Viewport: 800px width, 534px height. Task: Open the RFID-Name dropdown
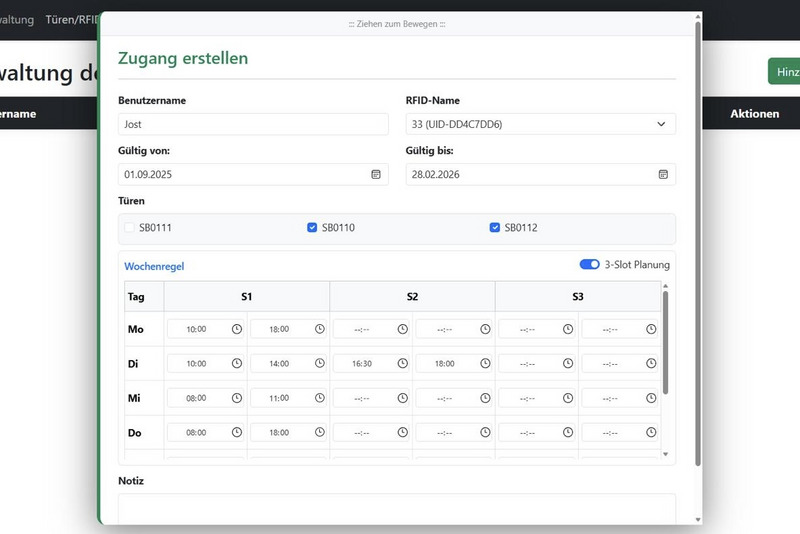540,124
